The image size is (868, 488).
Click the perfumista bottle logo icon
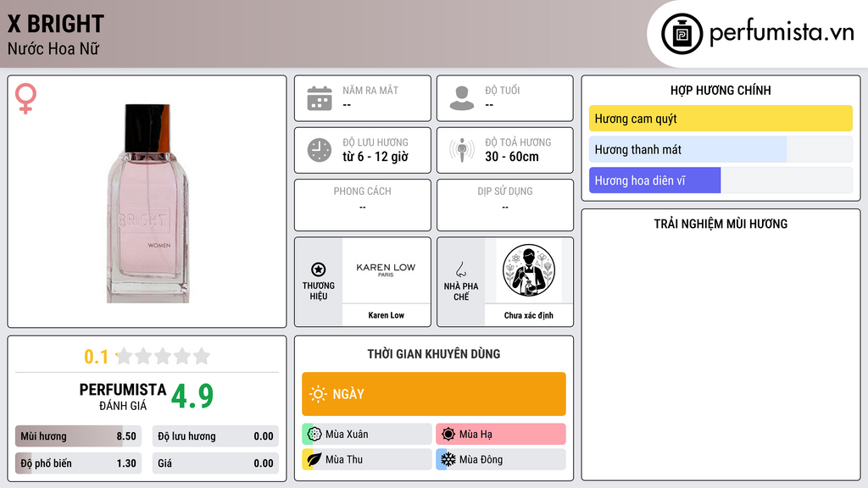(x=682, y=34)
